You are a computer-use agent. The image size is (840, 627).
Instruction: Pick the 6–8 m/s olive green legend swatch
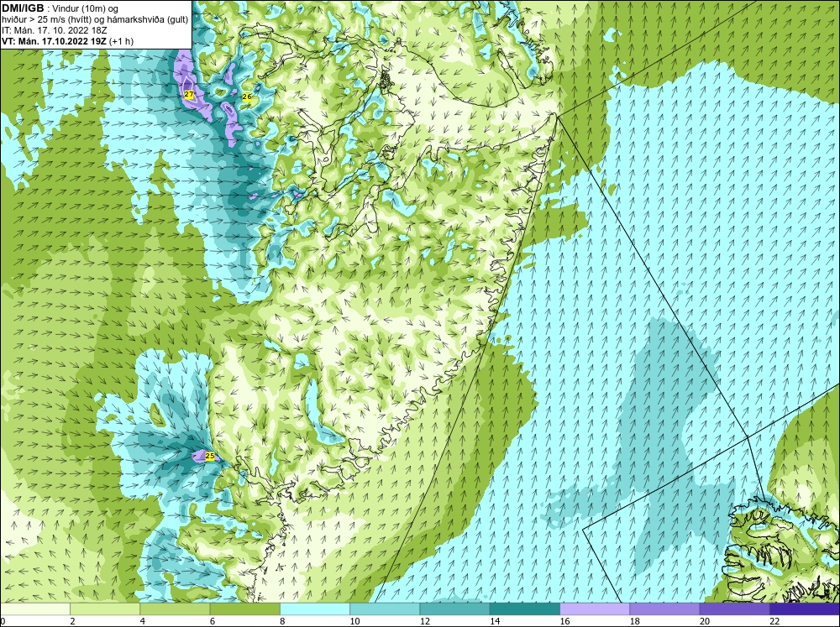(244, 609)
